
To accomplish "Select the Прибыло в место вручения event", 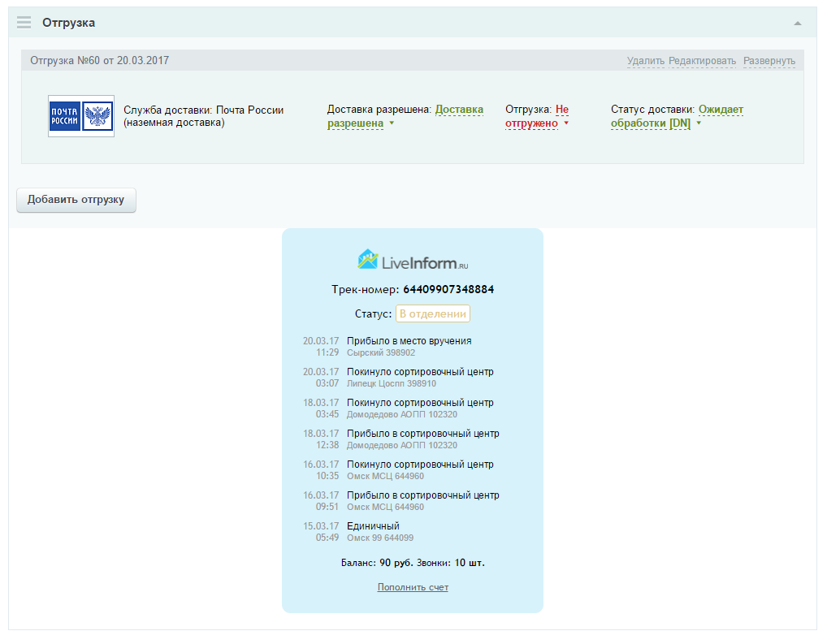I will 409,341.
